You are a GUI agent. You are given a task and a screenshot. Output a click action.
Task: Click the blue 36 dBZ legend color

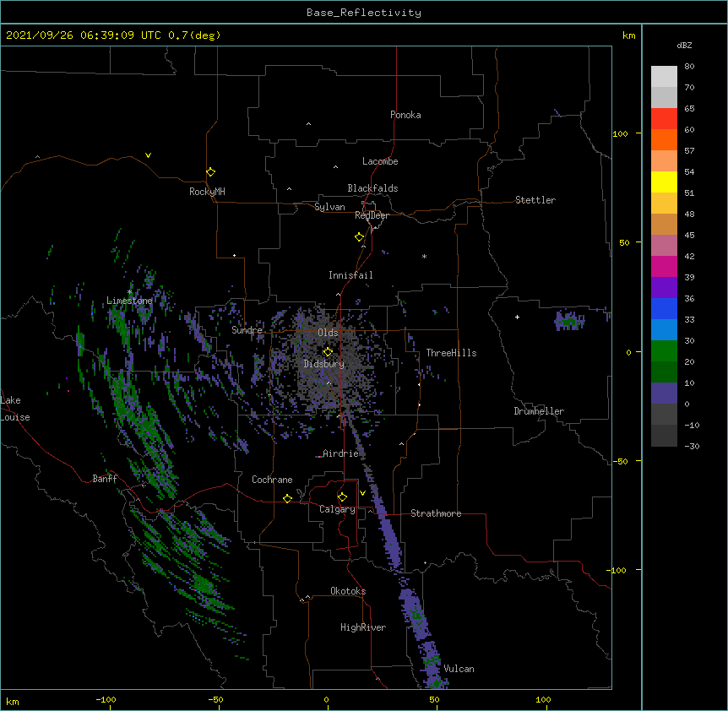coord(664,308)
